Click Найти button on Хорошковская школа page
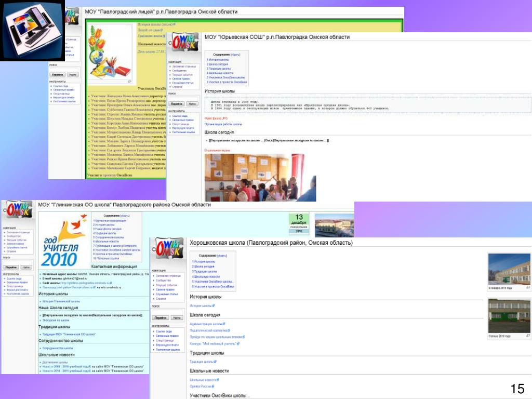The height and width of the screenshot is (399, 532). 177,318
